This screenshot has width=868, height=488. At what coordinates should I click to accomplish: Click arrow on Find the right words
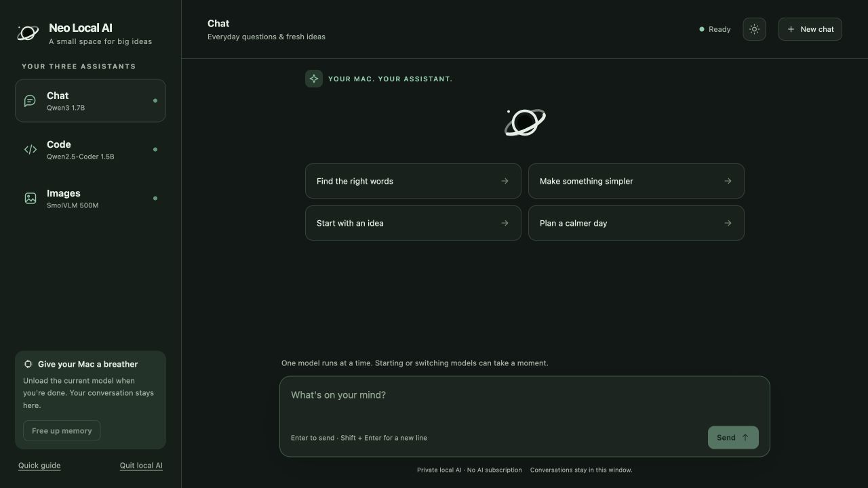[505, 181]
